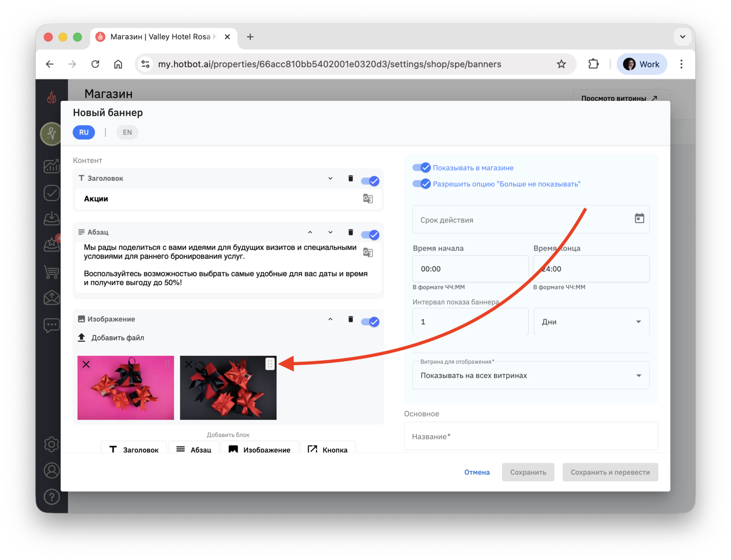Add a Заголовок block
The height and width of the screenshot is (560, 731).
[x=134, y=448]
